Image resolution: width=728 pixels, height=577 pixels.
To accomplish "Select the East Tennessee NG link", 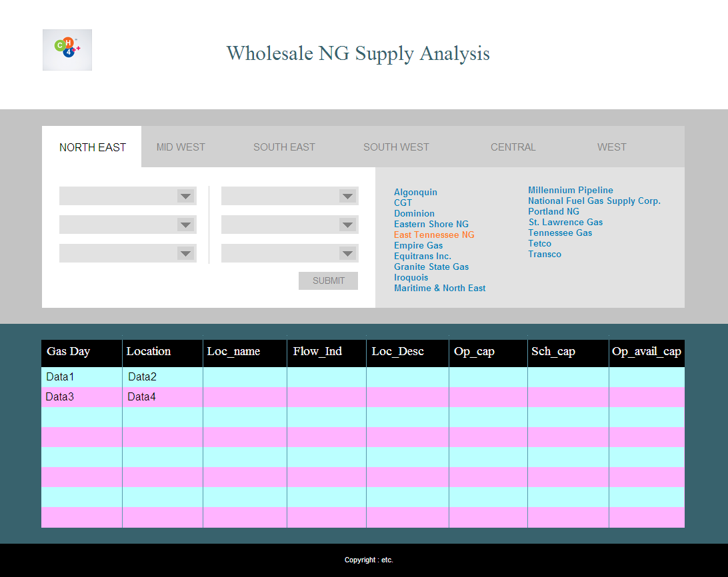I will (x=434, y=235).
